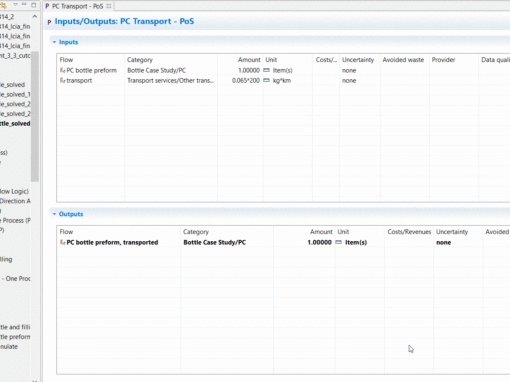Minimize the navigator panel
Viewport: 510px width, 382px height.
coord(24,5)
